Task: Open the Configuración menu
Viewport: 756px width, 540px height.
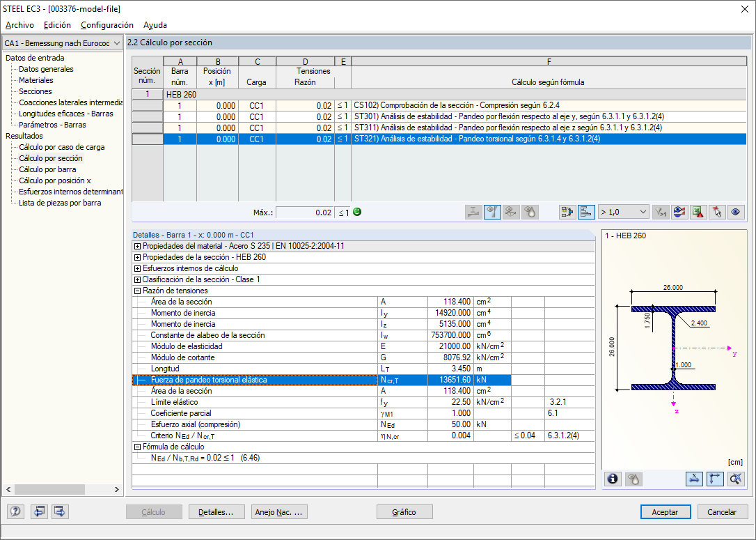Action: pos(107,25)
